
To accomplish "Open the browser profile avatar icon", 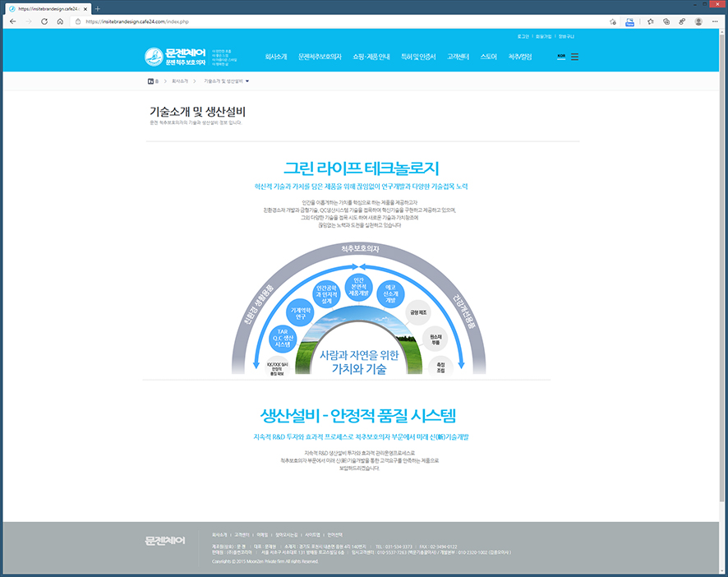I will [x=698, y=21].
